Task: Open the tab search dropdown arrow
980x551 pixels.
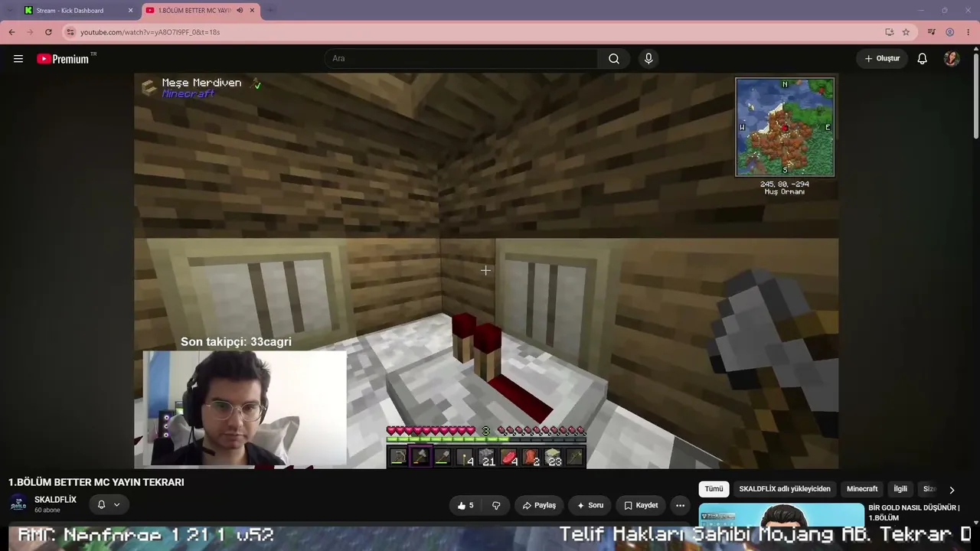Action: (9, 11)
